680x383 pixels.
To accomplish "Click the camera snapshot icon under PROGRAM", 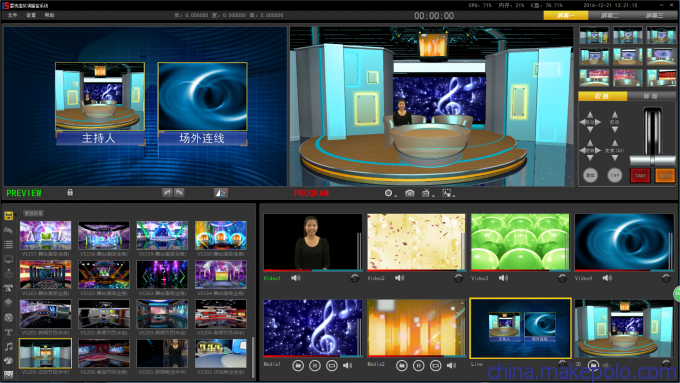I will pyautogui.click(x=409, y=193).
